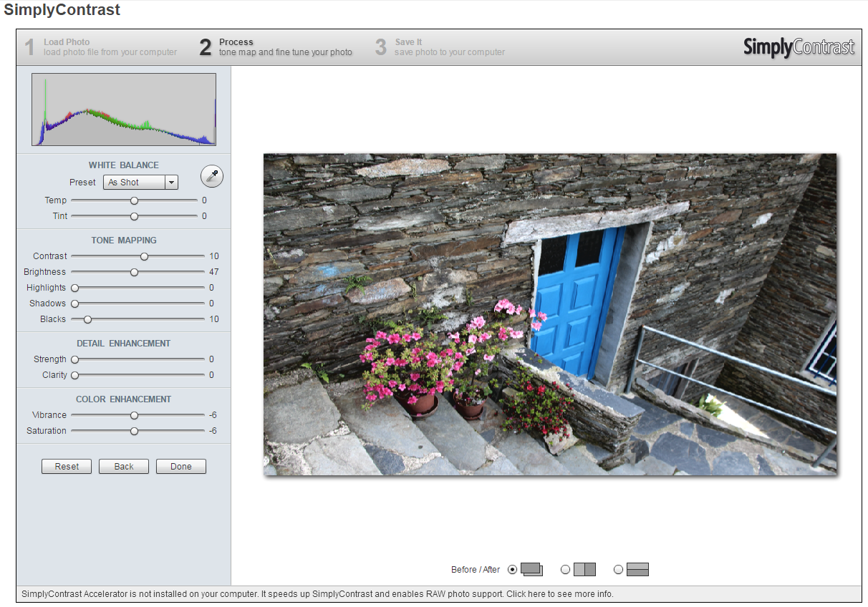
Task: Select top-bottom before/after split icon
Action: [x=637, y=570]
